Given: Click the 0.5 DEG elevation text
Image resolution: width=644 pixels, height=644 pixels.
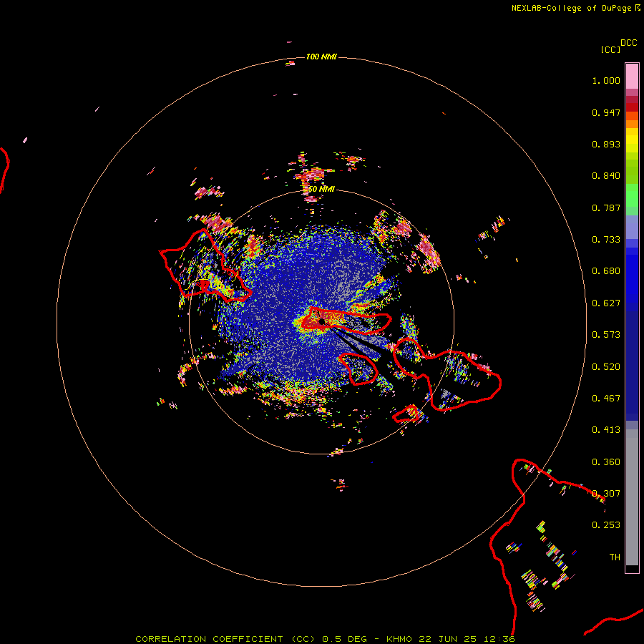Looking at the screenshot, I should 345,639.
